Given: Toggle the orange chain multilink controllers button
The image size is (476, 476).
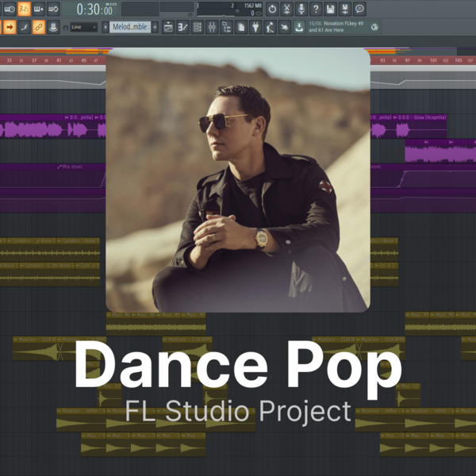Looking at the screenshot, I should tap(39, 27).
